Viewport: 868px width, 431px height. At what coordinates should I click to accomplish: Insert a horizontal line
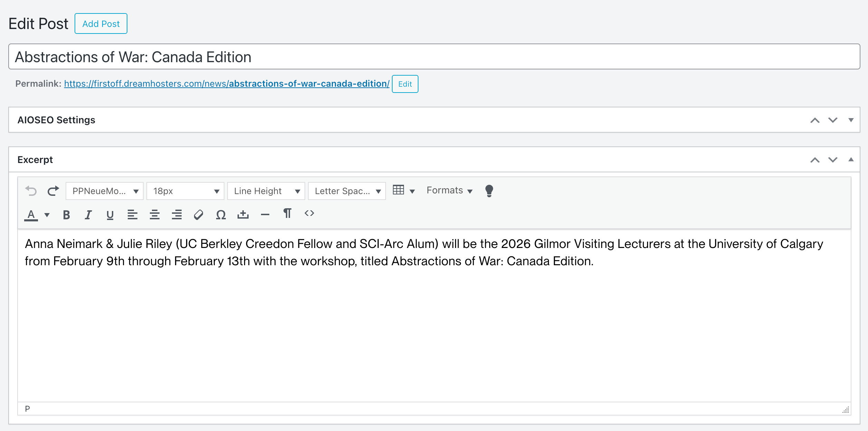coord(265,215)
